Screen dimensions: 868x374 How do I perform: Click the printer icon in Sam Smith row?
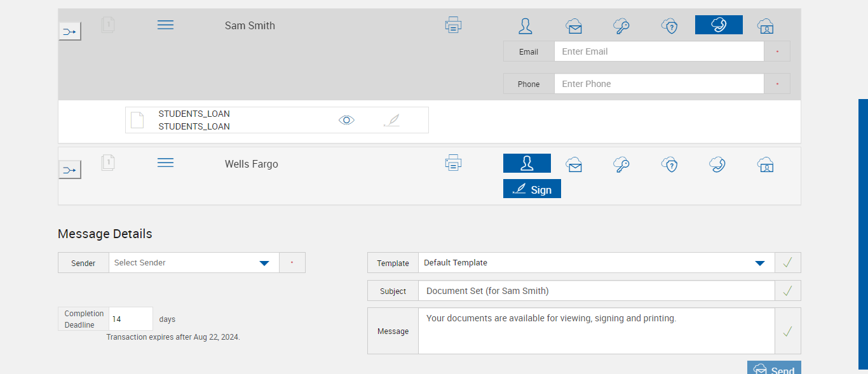point(453,25)
